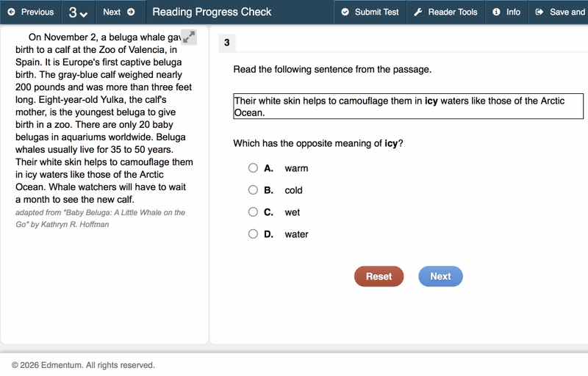Viewport: 588px width, 376px height.
Task: Click the Submit Test checkmark icon
Action: pyautogui.click(x=345, y=12)
